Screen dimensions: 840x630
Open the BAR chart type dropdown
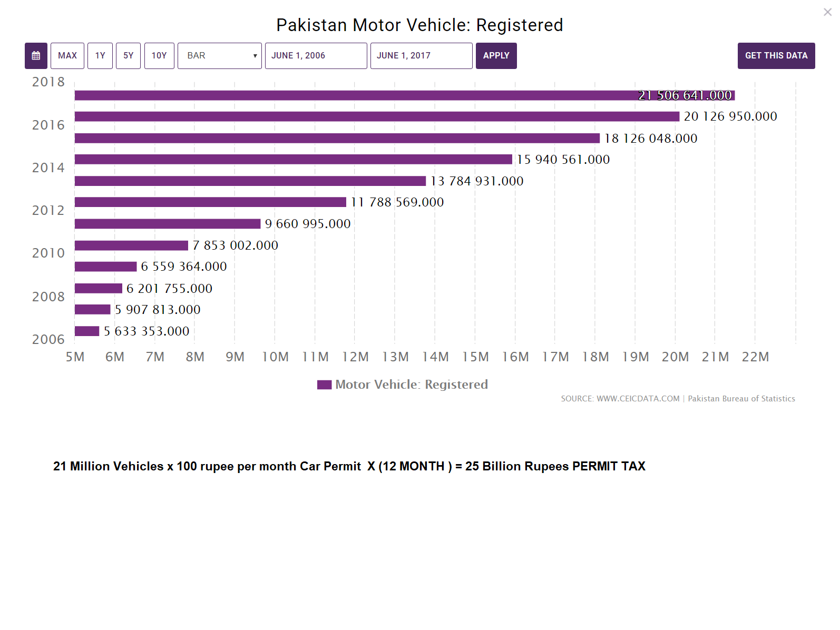click(220, 56)
